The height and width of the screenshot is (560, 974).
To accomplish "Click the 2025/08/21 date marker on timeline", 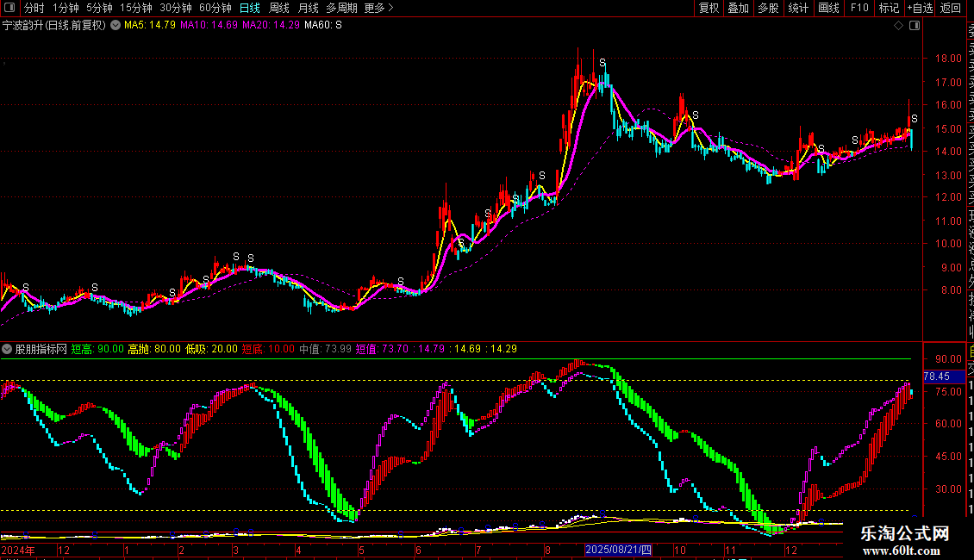I will [619, 549].
